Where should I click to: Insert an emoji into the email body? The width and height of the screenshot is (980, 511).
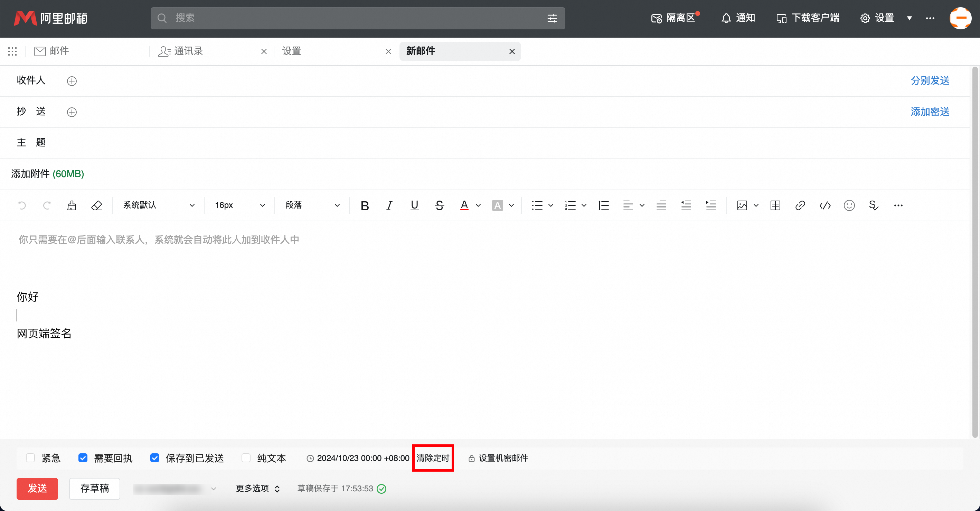coord(849,205)
